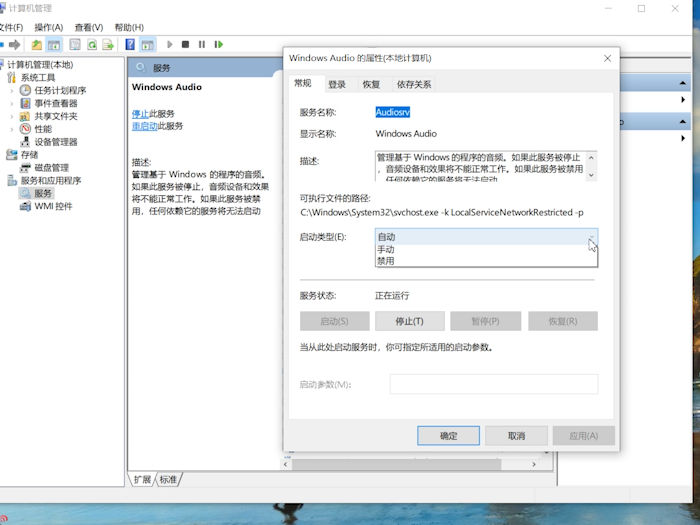The height and width of the screenshot is (525, 700).
Task: Collapse the top action pane section arrow
Action: click(682, 83)
